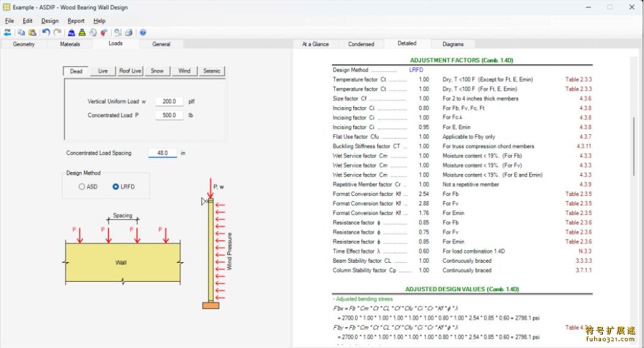The height and width of the screenshot is (348, 644).
Task: Click the '4.3.11' Buckling Stiffness reference
Action: click(x=584, y=146)
